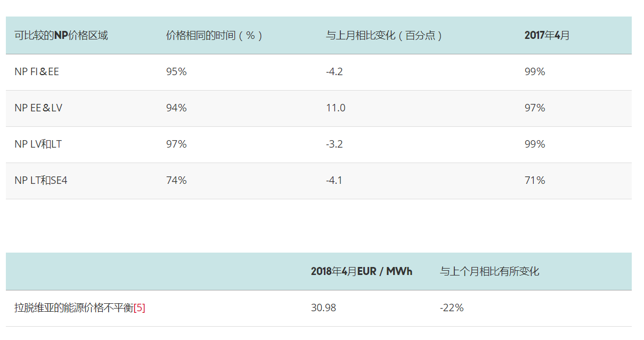Click the 11.0 change value
Image resolution: width=644 pixels, height=340 pixels.
coord(336,108)
